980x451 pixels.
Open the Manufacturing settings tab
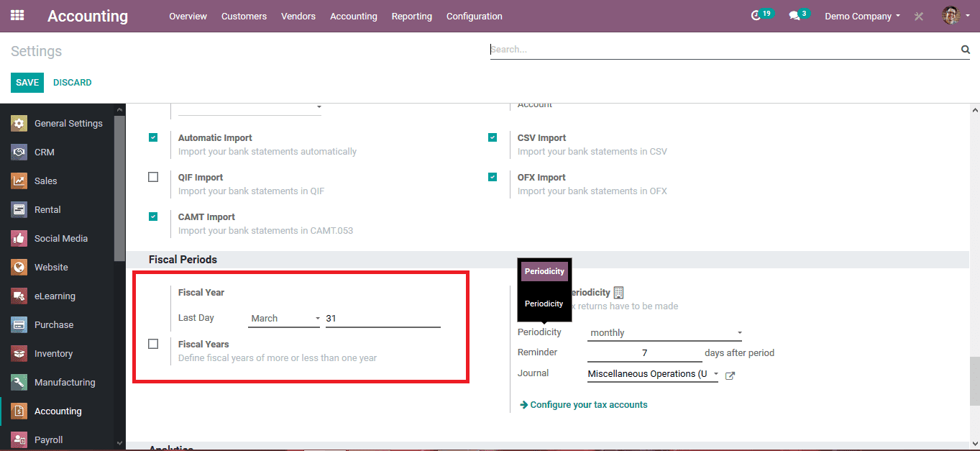[x=57, y=382]
